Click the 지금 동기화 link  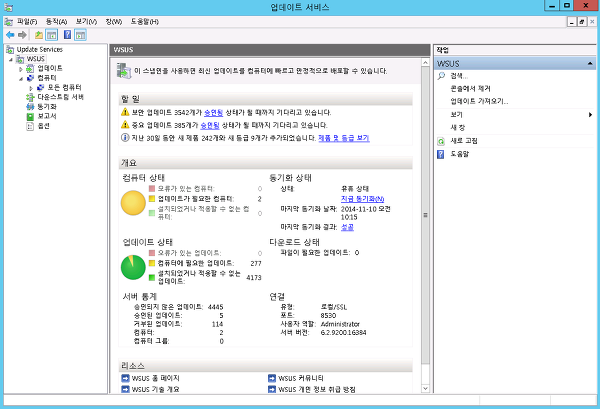362,199
